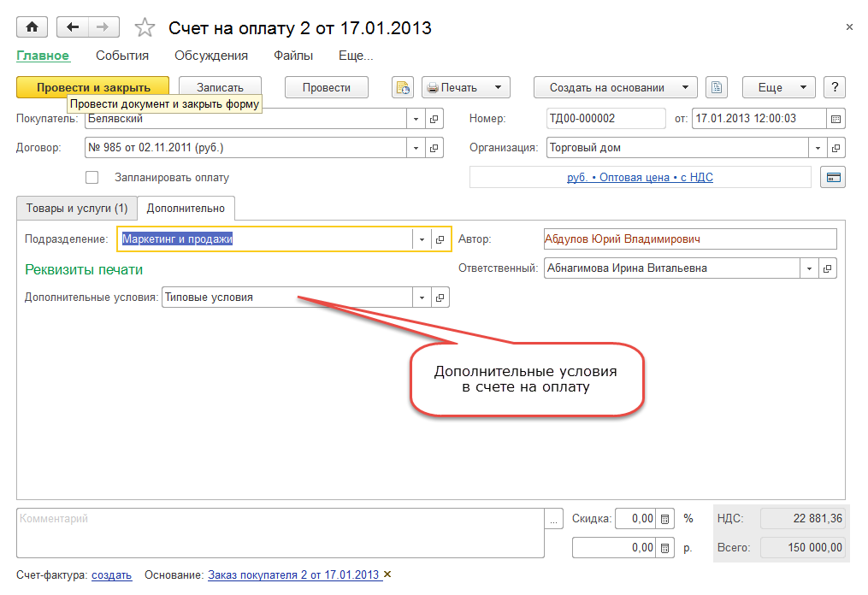Expand the Дополнительные условия dropdown list
The width and height of the screenshot is (868, 595).
[422, 297]
